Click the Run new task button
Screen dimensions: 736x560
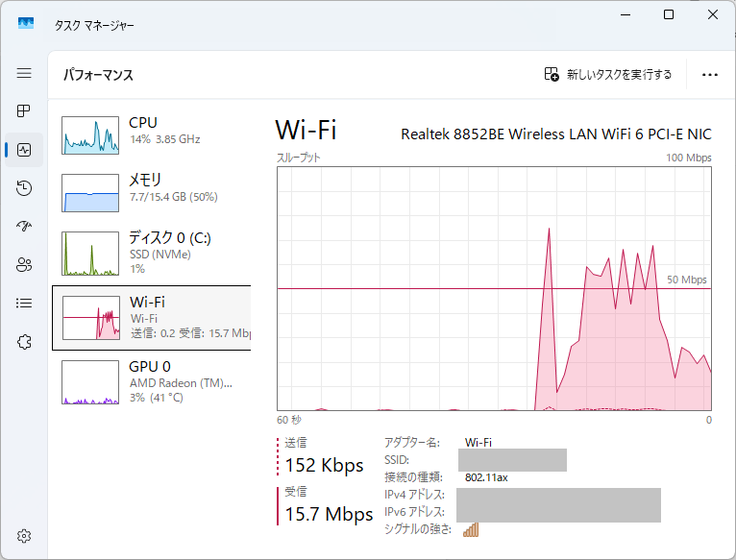coord(607,74)
